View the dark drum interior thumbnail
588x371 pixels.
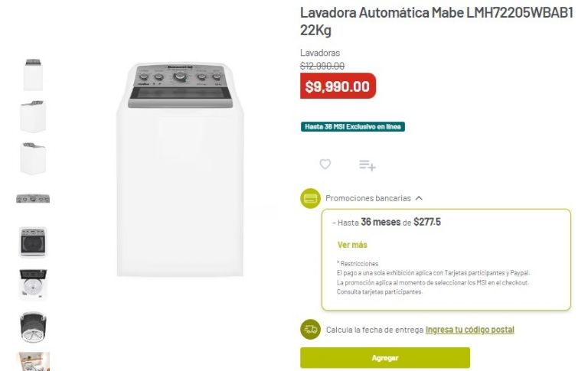click(33, 327)
